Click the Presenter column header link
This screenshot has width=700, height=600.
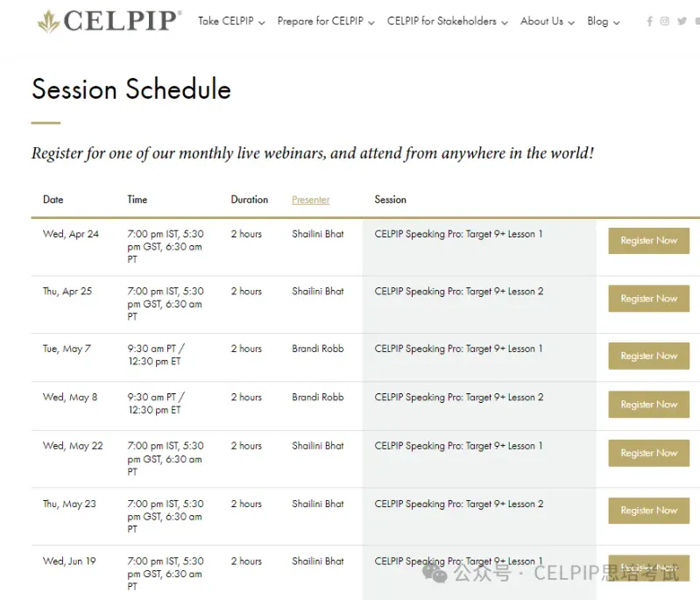tap(311, 200)
